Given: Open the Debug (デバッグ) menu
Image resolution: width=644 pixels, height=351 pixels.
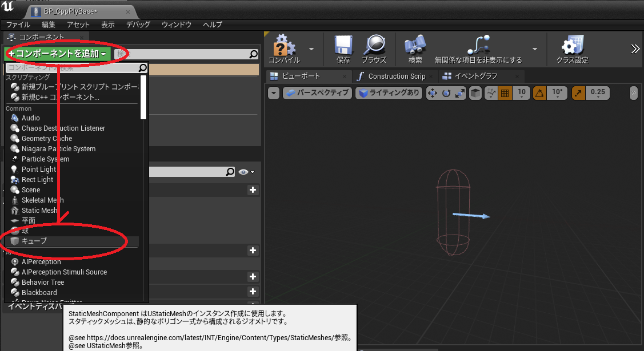Looking at the screenshot, I should click(138, 25).
